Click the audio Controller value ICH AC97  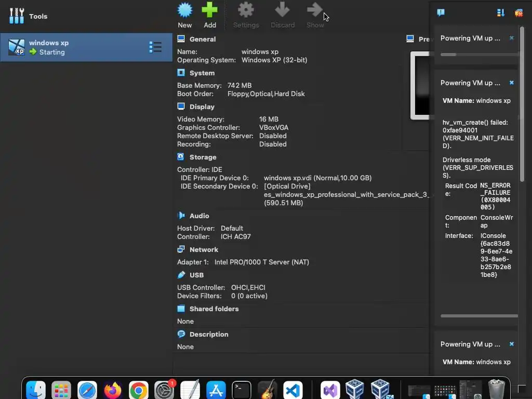[235, 236]
